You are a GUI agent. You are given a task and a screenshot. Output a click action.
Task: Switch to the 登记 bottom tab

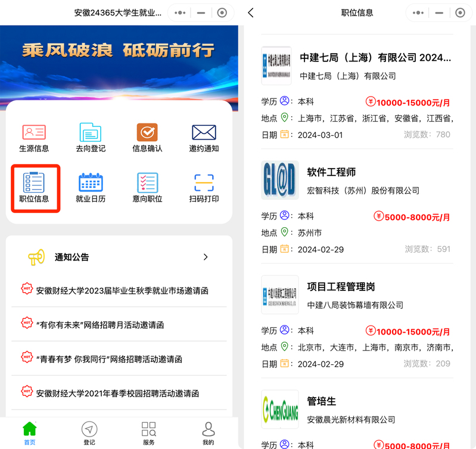pos(89,433)
